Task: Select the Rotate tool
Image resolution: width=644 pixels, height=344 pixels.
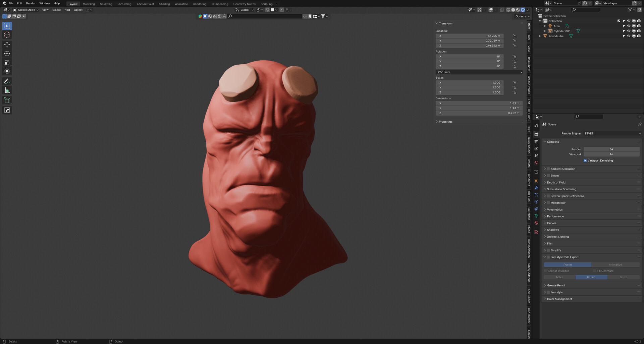Action: [7, 54]
